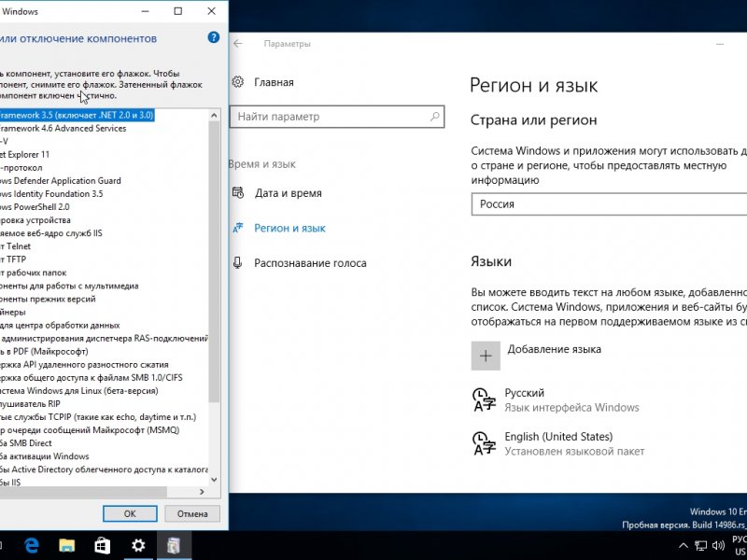Viewport: 747px width, 560px height.
Task: Select the SMB 1.0/CIFS feature row
Action: pyautogui.click(x=92, y=378)
